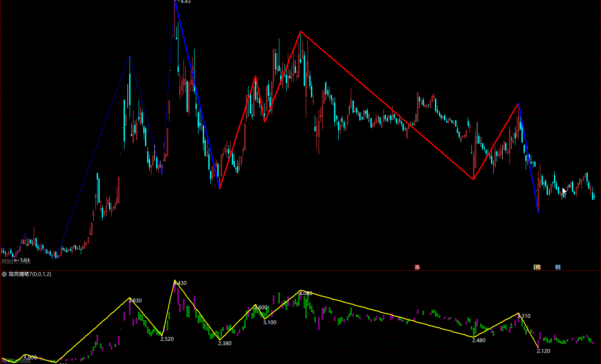Select the 3.830 peak label in indicator

(x=135, y=301)
